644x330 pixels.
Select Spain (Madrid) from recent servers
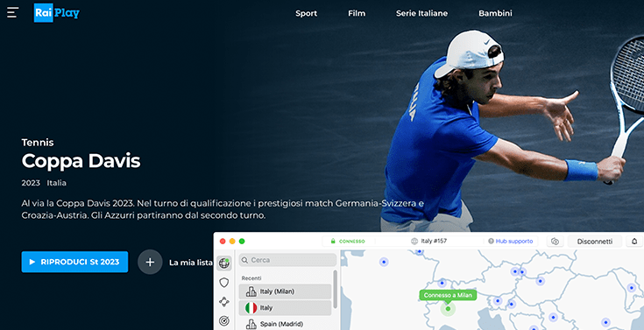(285, 323)
